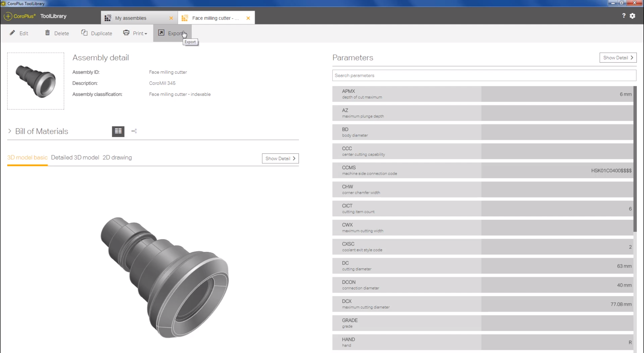
Task: Click the Print printer icon
Action: [x=126, y=33]
